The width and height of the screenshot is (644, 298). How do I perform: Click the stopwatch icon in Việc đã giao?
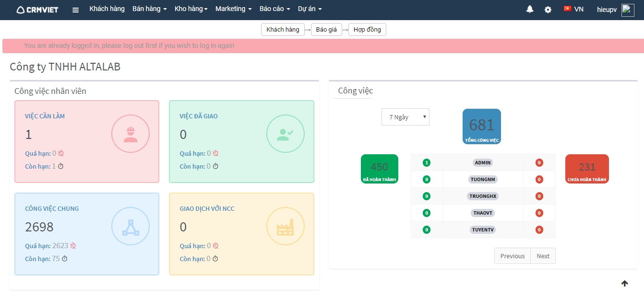point(215,166)
